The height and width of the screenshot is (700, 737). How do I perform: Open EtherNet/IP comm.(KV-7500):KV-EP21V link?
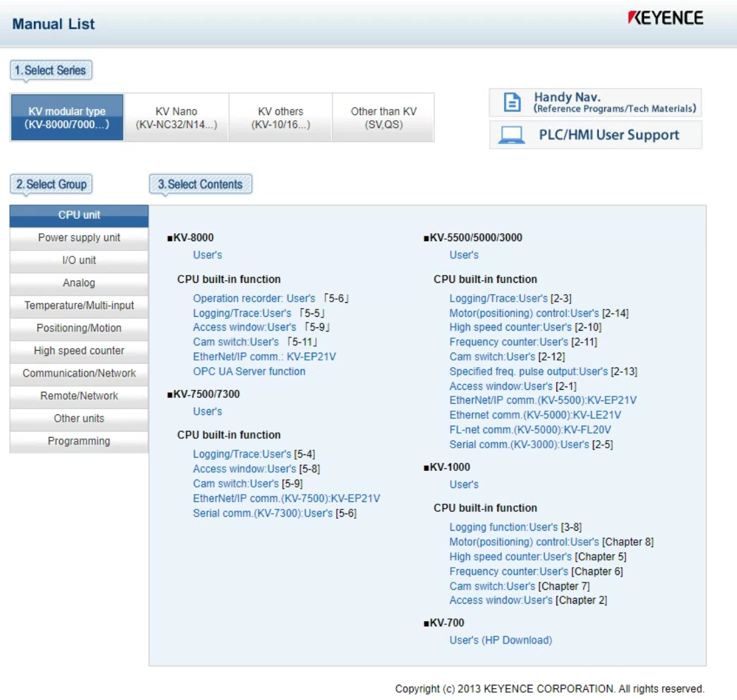(x=286, y=498)
